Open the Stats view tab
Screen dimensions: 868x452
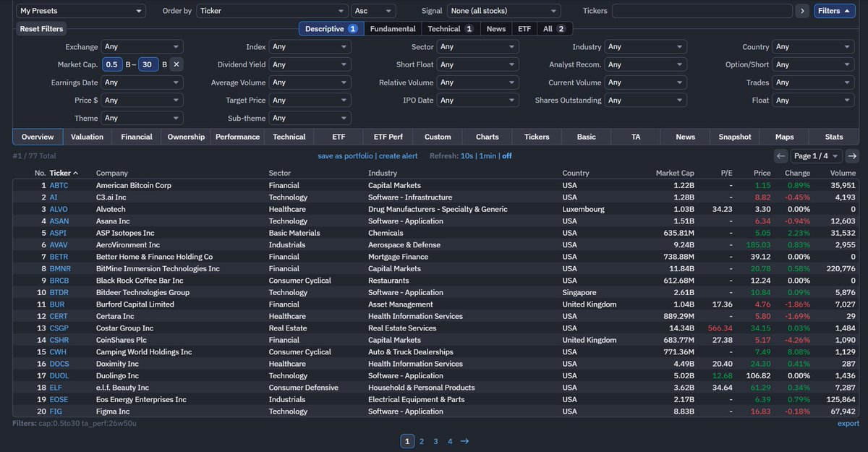click(x=834, y=137)
